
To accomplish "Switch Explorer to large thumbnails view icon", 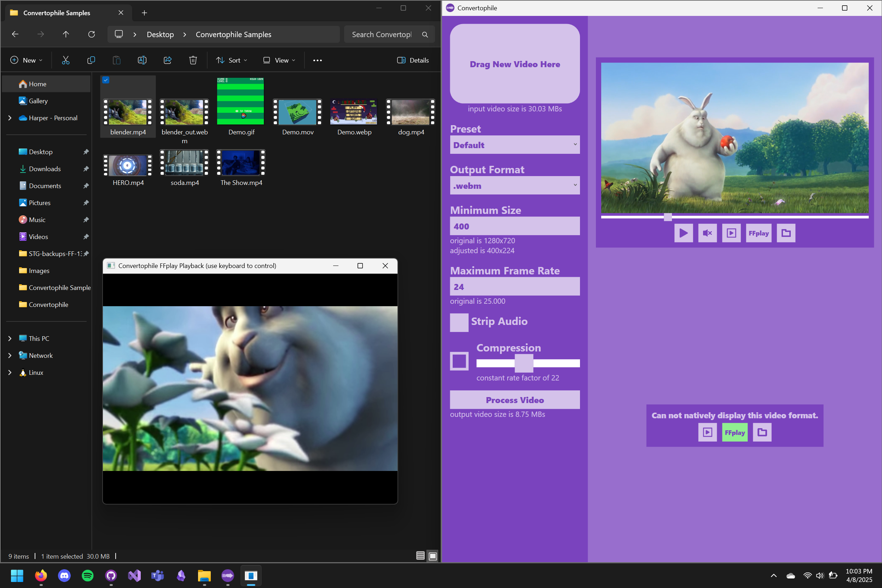I will 433,556.
